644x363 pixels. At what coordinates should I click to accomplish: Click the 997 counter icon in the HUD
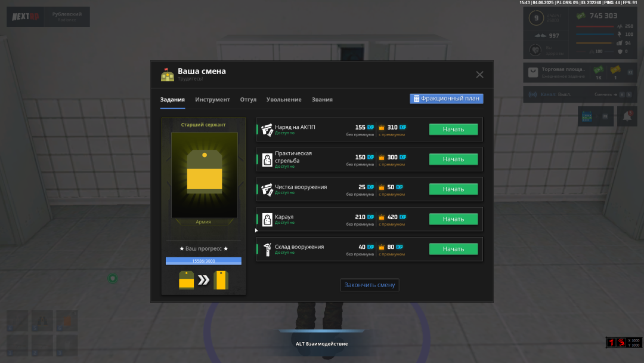[540, 36]
